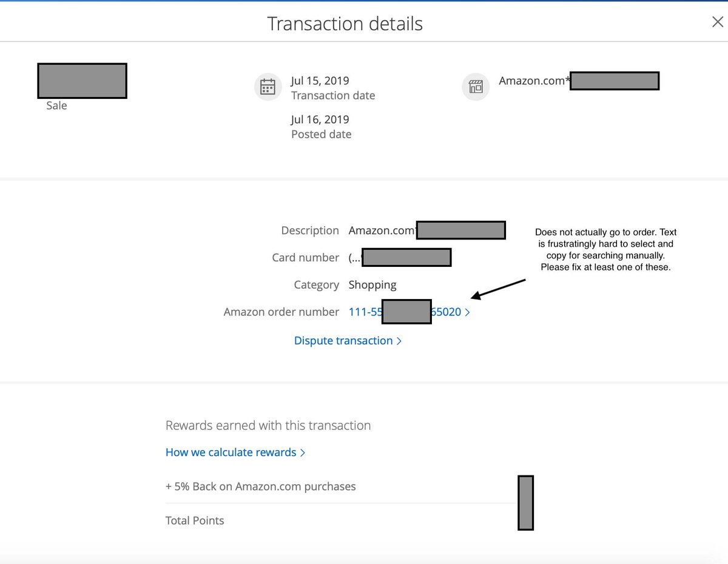This screenshot has height=564, width=728.
Task: Click the merchant storefront icon
Action: 476,87
